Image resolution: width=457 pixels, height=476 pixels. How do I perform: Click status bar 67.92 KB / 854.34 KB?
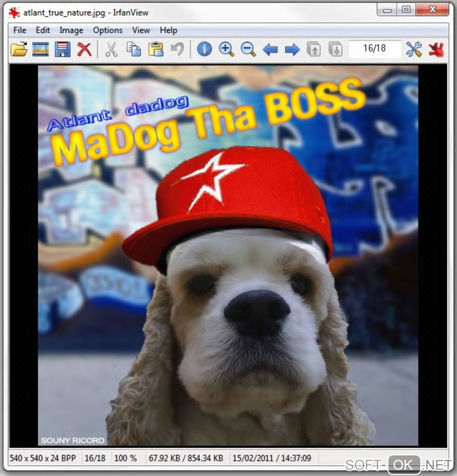click(186, 458)
